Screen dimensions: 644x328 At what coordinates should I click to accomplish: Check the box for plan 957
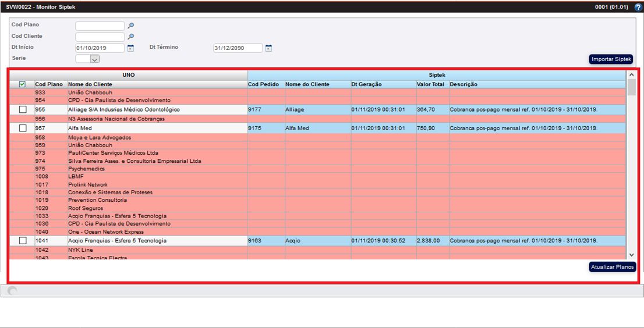[x=23, y=128]
